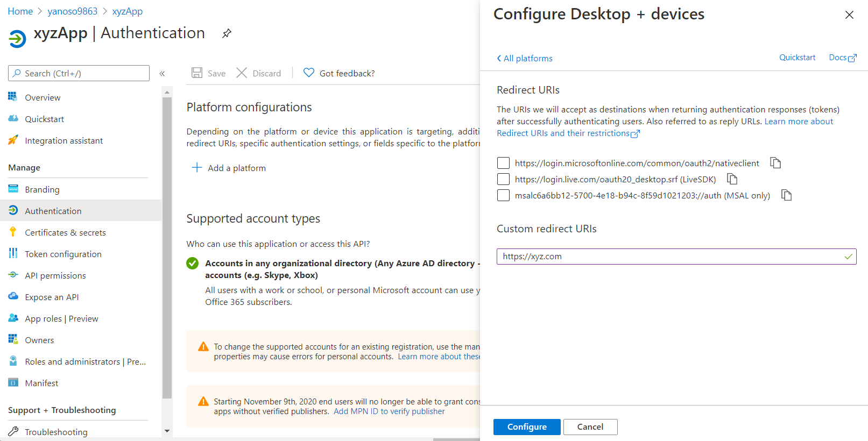Click the sidebar scrollbar up arrow
The width and height of the screenshot is (868, 441).
[167, 92]
